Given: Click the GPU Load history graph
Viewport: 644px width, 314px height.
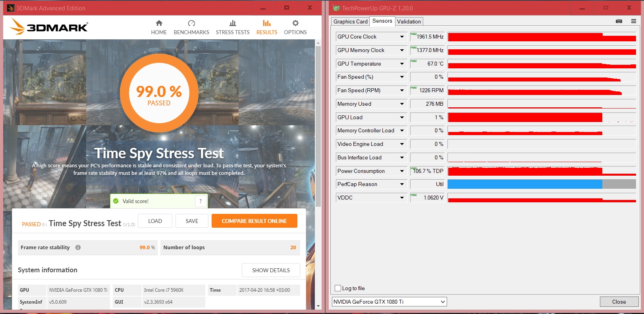Looking at the screenshot, I should (542, 117).
